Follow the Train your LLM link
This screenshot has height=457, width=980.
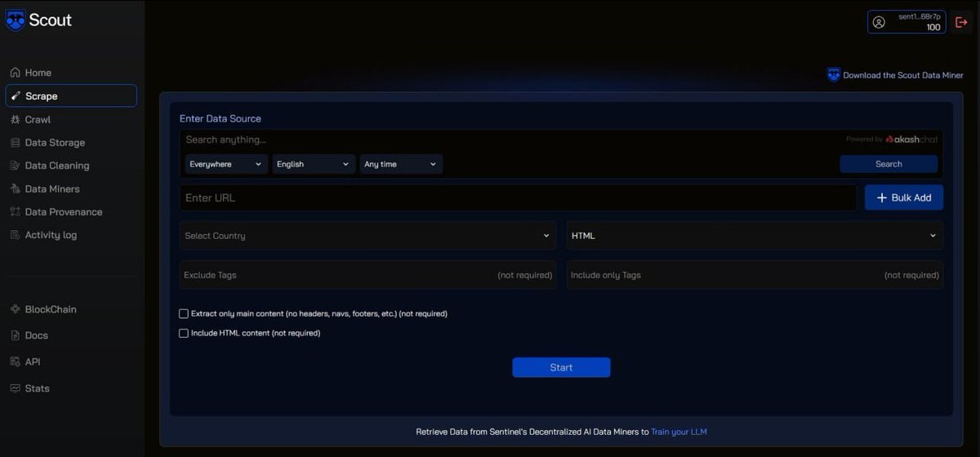[x=679, y=432]
